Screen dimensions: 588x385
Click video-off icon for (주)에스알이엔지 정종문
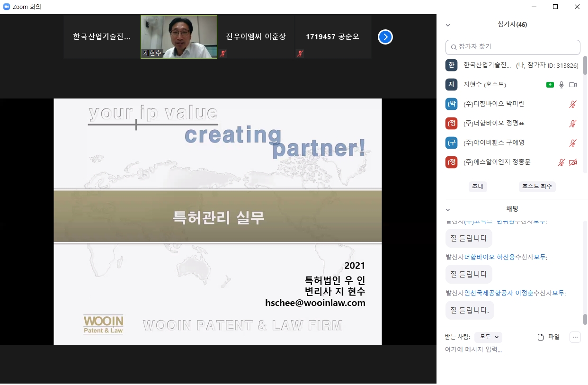click(x=573, y=162)
